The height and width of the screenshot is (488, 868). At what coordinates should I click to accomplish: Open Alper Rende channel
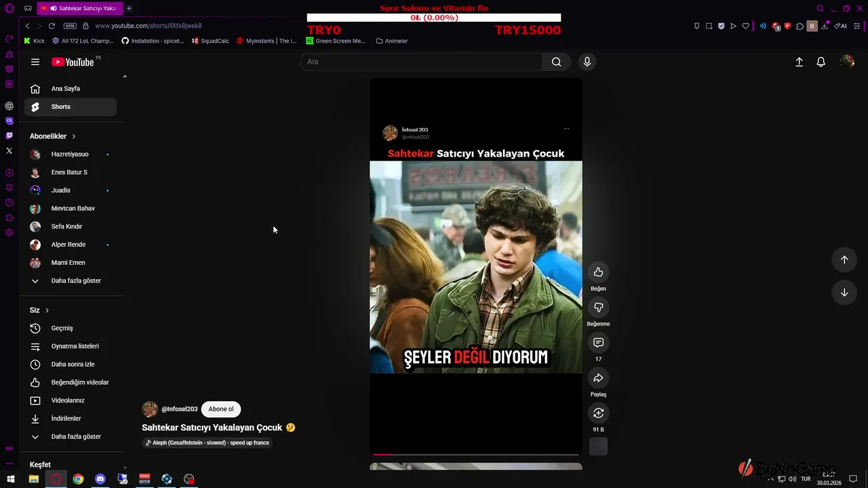71,245
